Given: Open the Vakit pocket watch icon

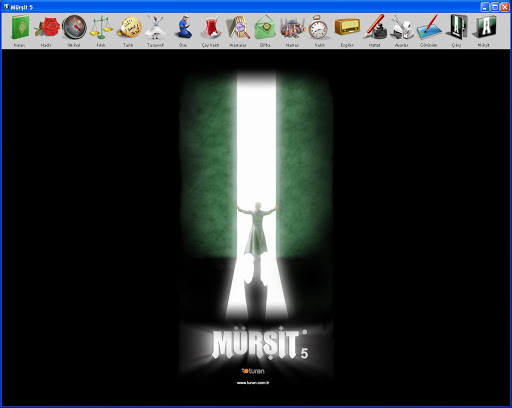Looking at the screenshot, I should tap(319, 27).
